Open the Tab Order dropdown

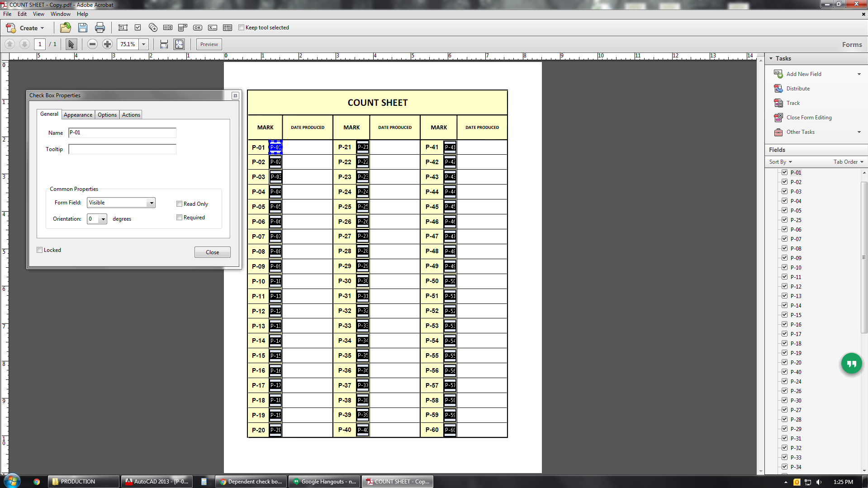[x=849, y=161]
